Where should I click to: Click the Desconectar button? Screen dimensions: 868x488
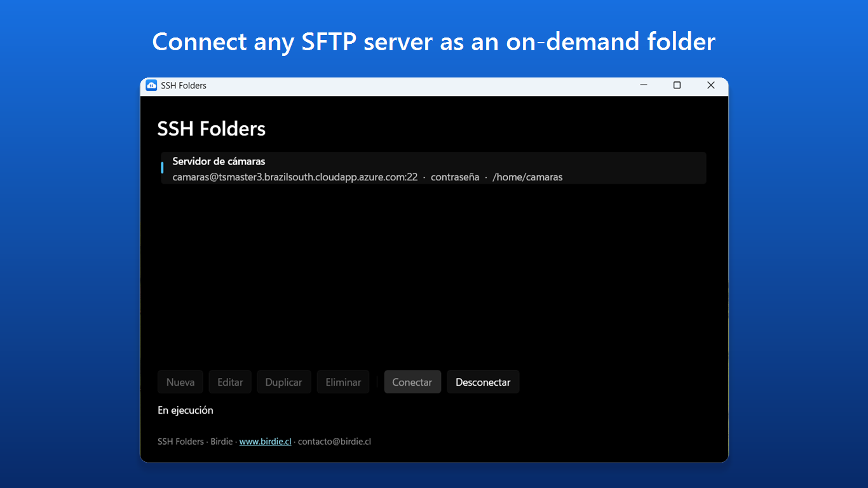coord(483,382)
